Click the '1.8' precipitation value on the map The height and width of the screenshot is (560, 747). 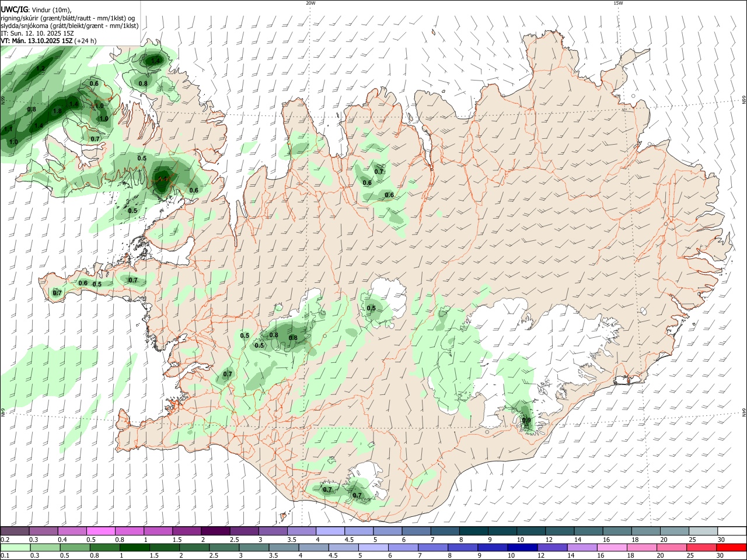(x=57, y=111)
